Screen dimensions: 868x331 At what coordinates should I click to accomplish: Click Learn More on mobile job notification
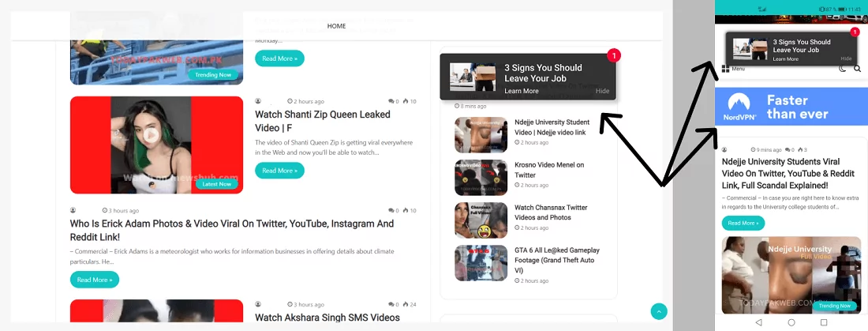coord(785,58)
